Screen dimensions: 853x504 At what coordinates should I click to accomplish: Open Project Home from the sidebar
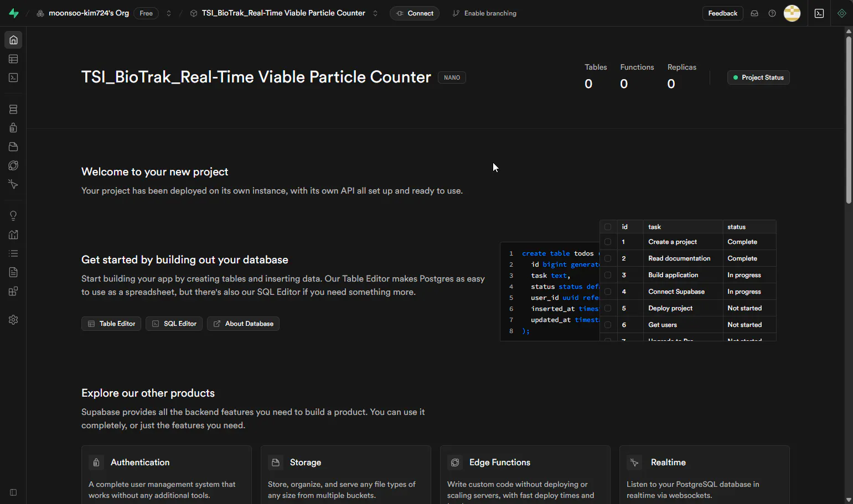point(13,40)
